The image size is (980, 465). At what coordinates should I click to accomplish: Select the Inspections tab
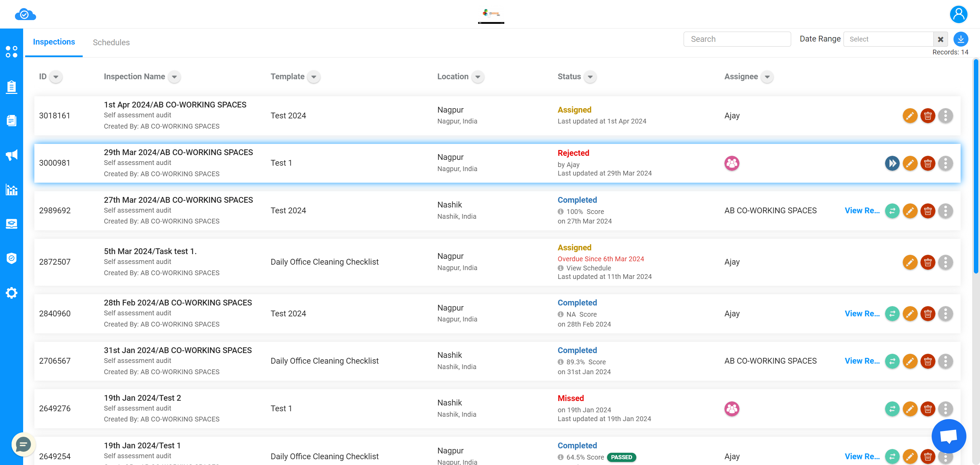(x=54, y=43)
